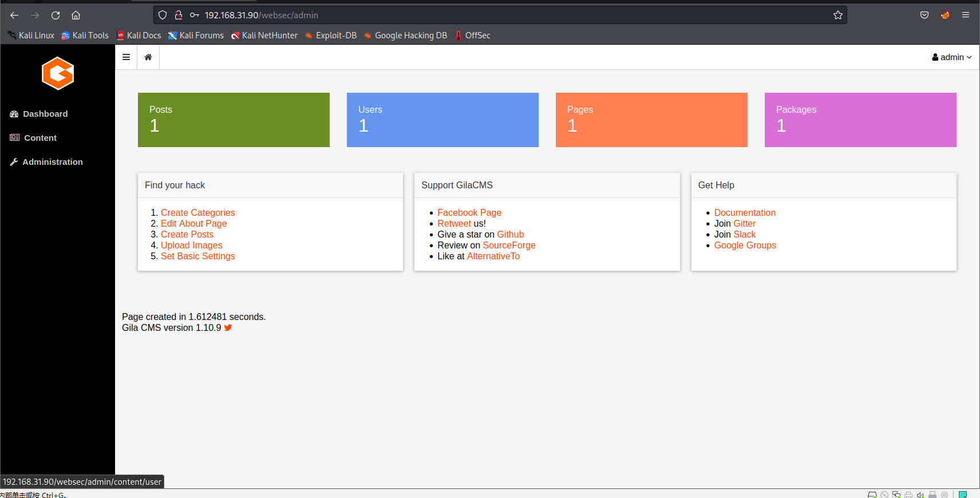Viewport: 980px width, 498px height.
Task: Click the browser back arrow
Action: coord(14,15)
